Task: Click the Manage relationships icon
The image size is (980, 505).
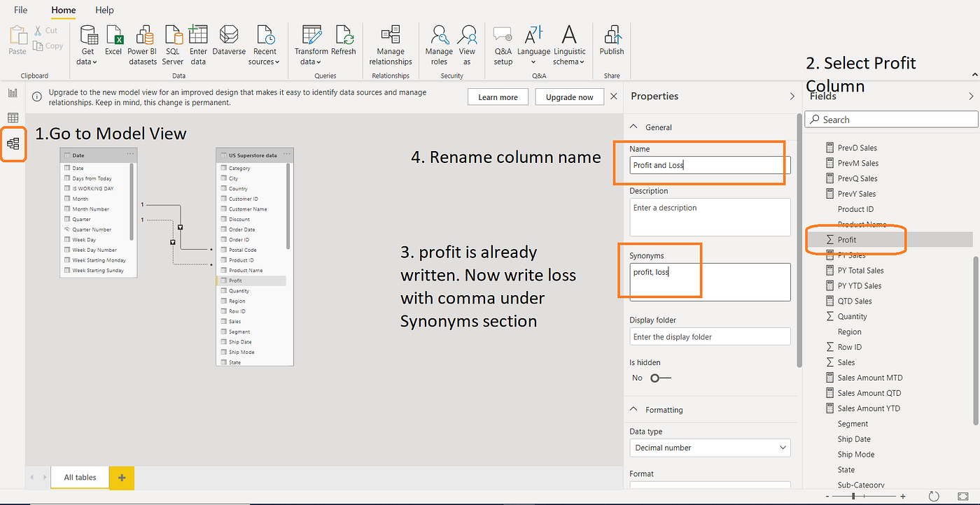Action: pos(390,42)
